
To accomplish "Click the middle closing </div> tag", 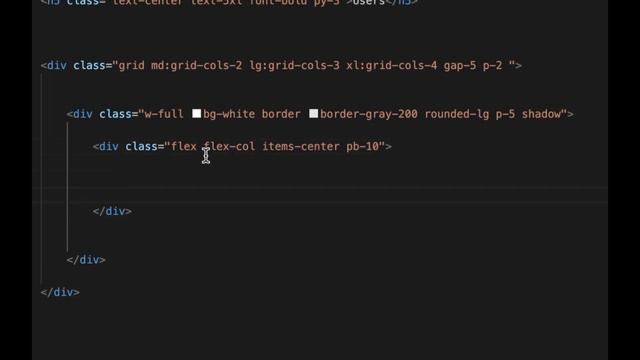I will tap(86, 260).
